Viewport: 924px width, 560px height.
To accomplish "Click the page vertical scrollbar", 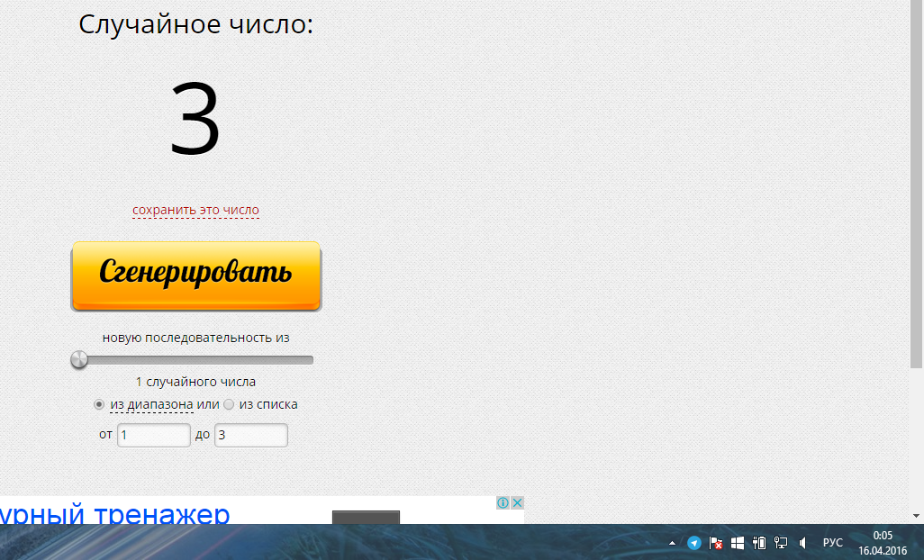I will (x=917, y=180).
